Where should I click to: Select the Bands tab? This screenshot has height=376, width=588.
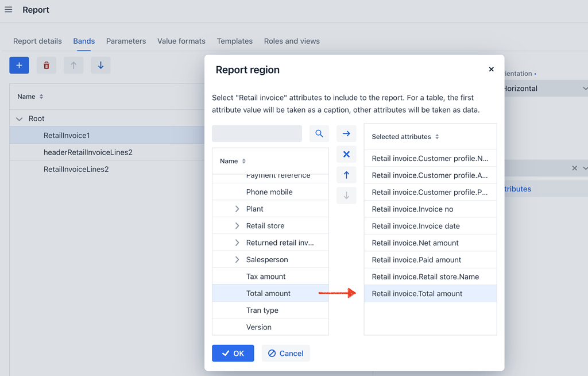click(x=84, y=41)
